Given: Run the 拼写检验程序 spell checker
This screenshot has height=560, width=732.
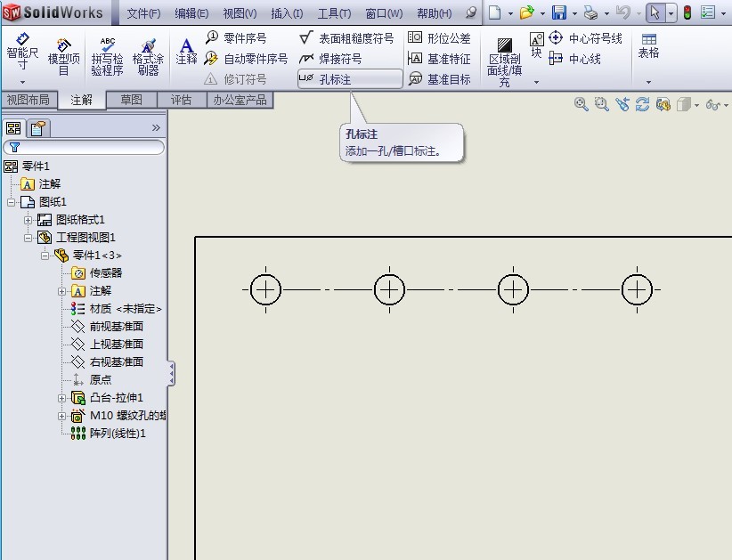Looking at the screenshot, I should pos(107,57).
